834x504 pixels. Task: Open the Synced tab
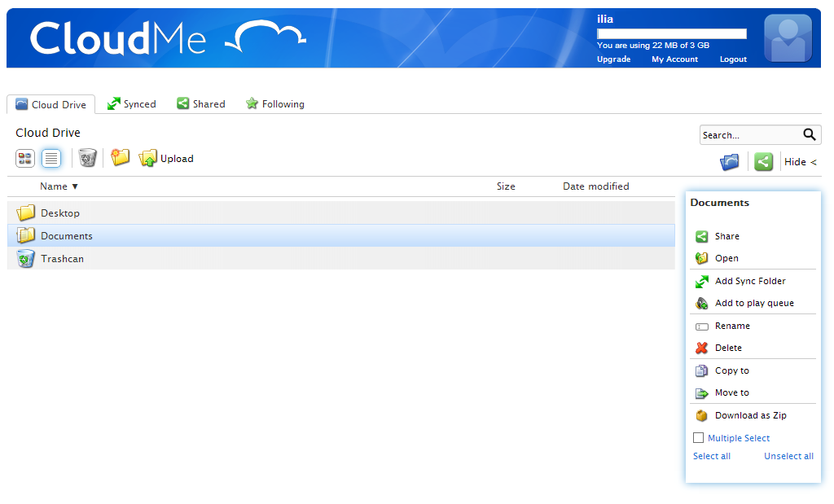(x=131, y=103)
